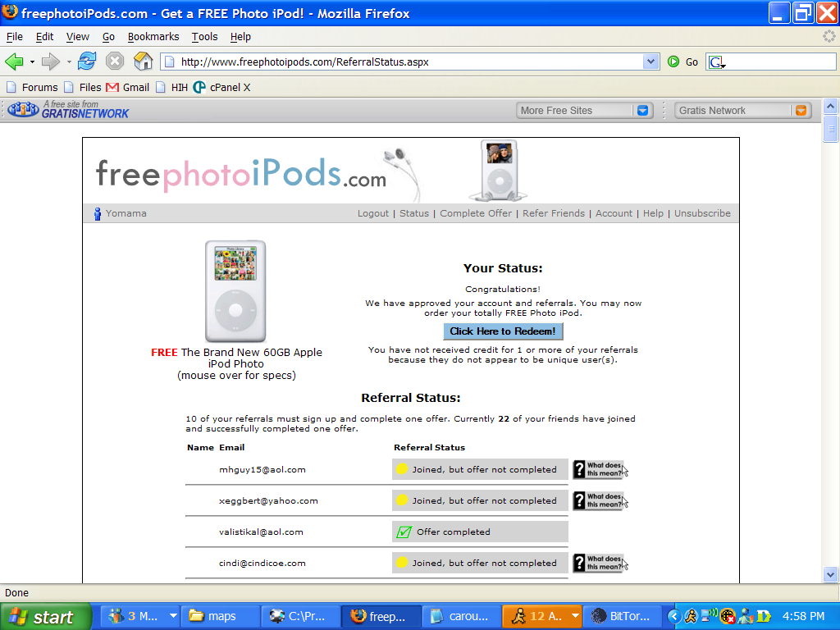Open the File menu
Screen dimensions: 840x630
[x=15, y=36]
